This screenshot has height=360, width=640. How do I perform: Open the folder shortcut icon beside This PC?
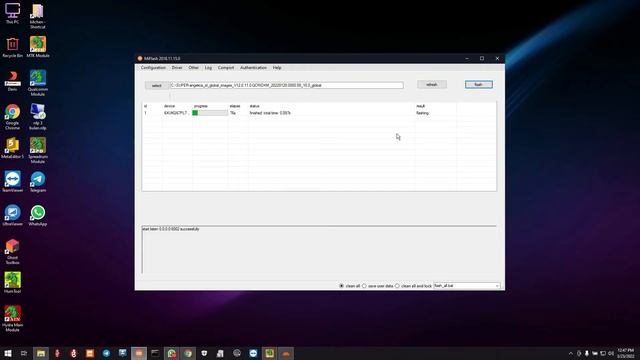click(38, 16)
